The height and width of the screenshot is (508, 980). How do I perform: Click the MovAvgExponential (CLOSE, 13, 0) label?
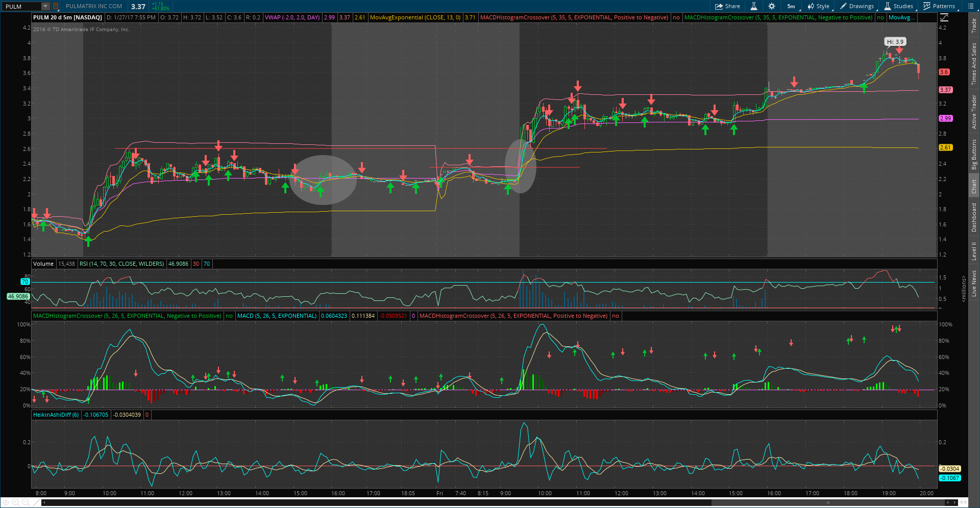[415, 17]
